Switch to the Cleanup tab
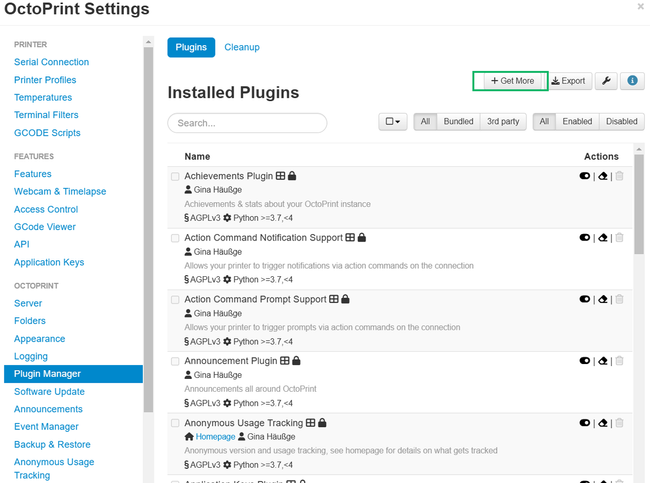Screen dimensions: 650x483 [x=242, y=47]
